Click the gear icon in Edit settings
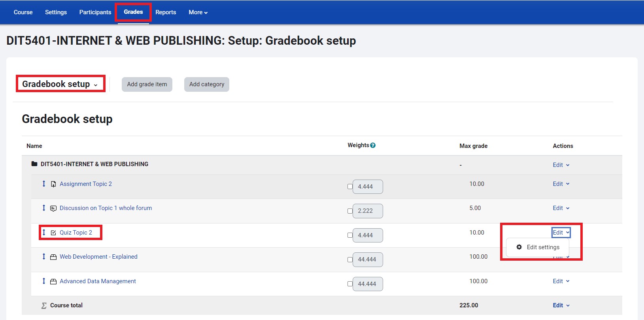The width and height of the screenshot is (644, 320). click(x=519, y=247)
